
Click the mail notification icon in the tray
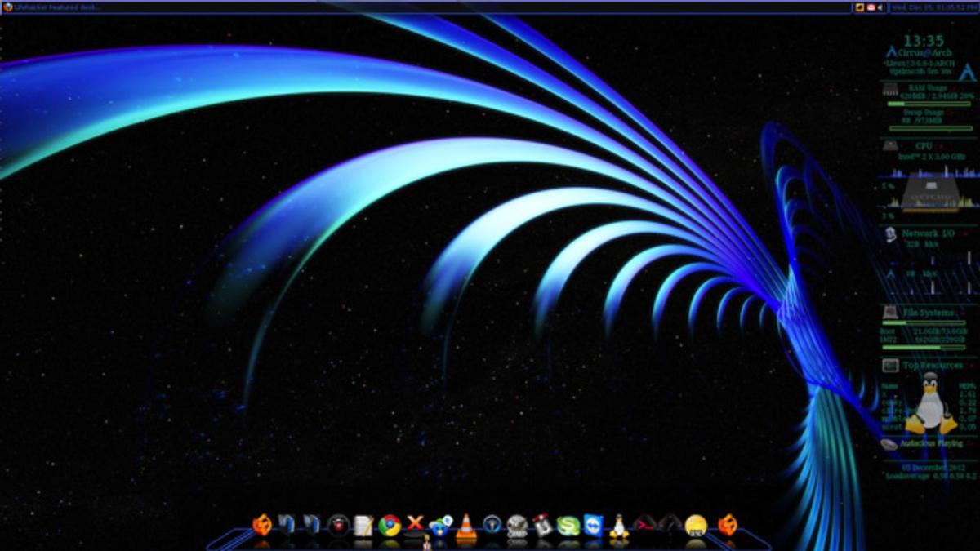click(x=871, y=7)
